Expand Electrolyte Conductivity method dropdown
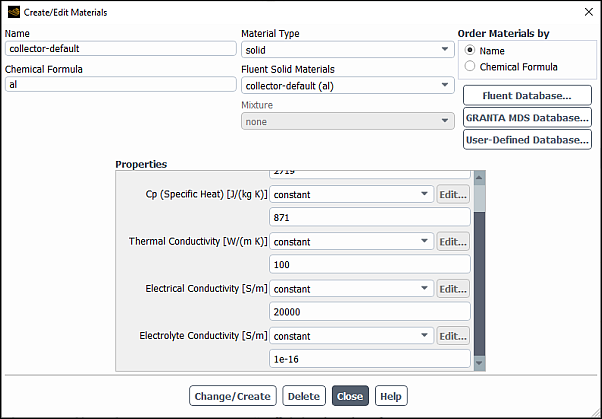The image size is (602, 419). coord(350,336)
